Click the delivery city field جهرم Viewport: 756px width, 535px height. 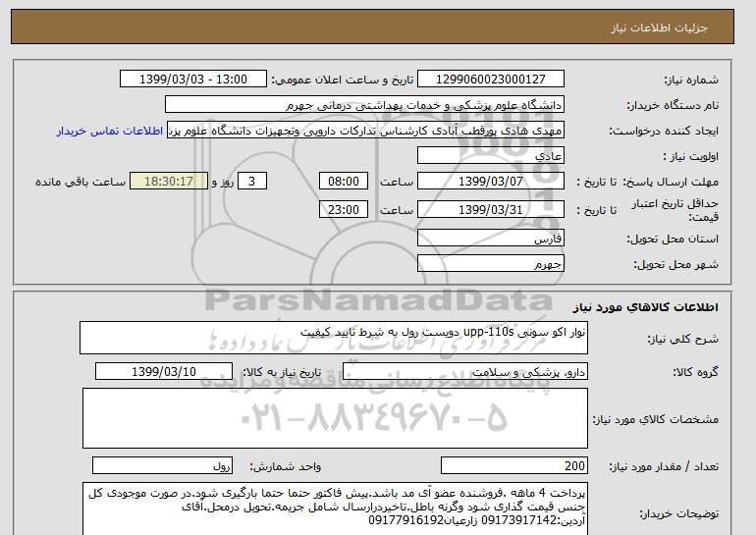pyautogui.click(x=490, y=263)
